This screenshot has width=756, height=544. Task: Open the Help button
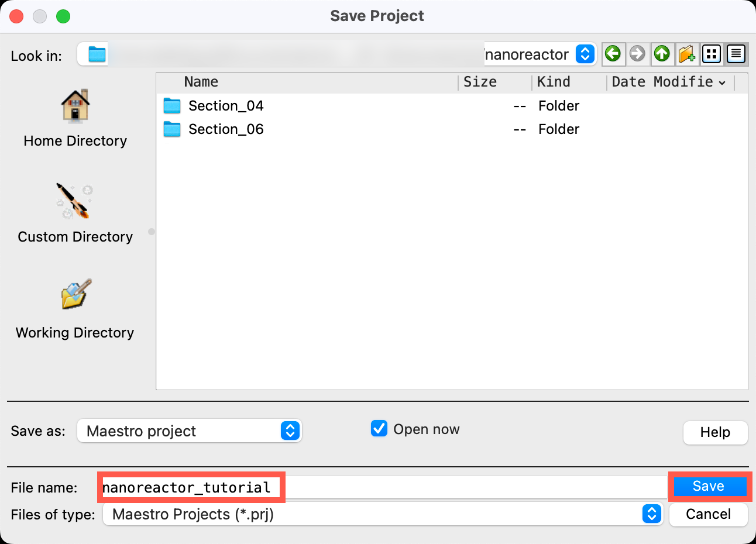click(x=715, y=432)
